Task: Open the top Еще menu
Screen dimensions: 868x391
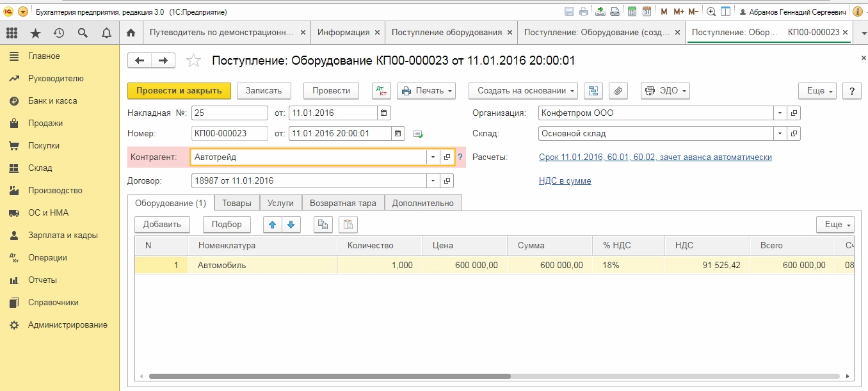Action: [817, 91]
